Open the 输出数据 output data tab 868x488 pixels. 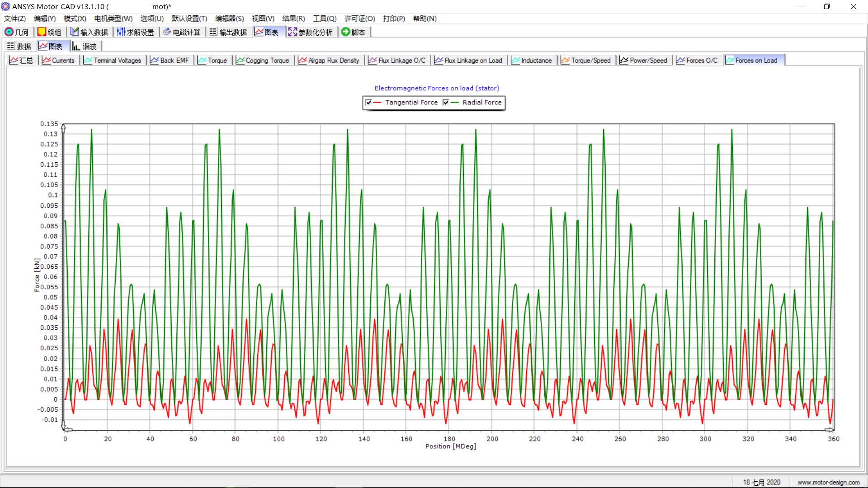[x=229, y=32]
